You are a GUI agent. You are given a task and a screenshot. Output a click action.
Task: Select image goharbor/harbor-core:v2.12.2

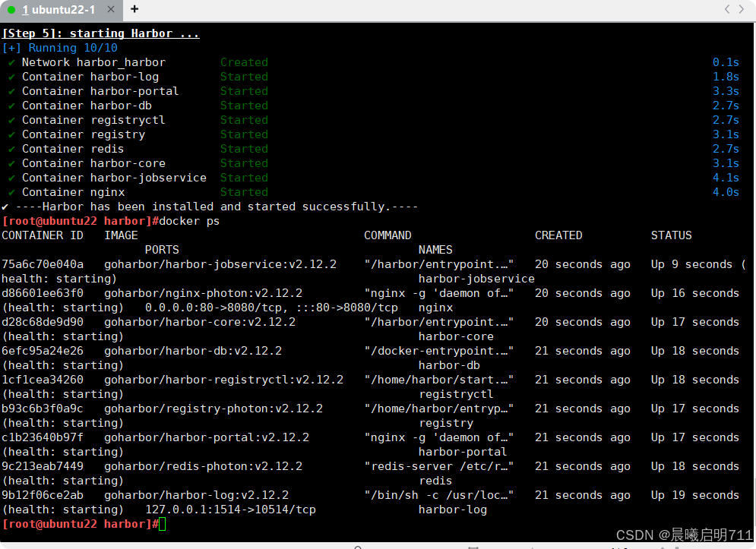[200, 322]
